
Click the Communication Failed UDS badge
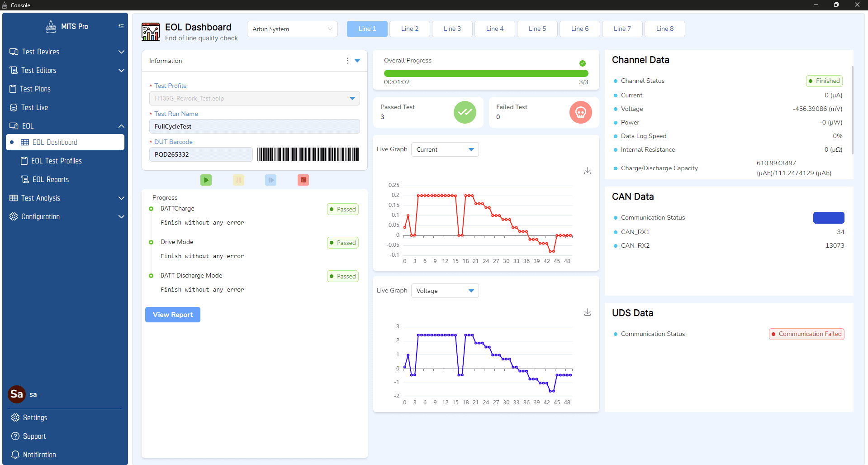click(806, 334)
